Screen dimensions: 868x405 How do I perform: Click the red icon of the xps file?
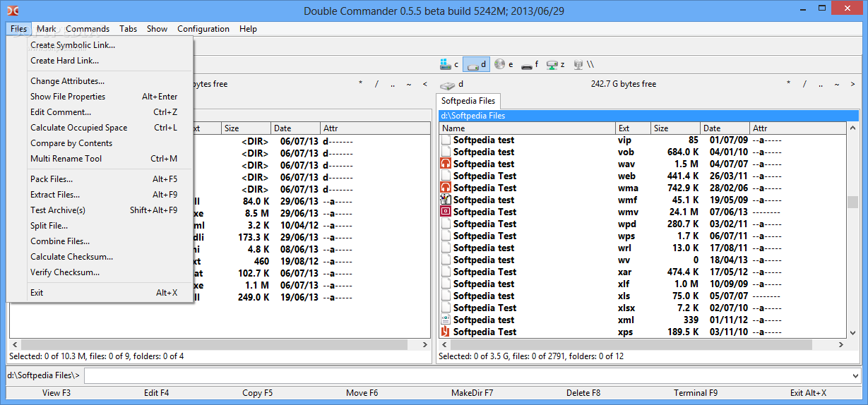point(446,332)
